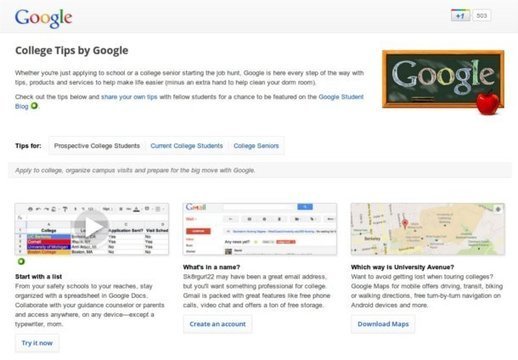Click the red map pin marker
The width and height of the screenshot is (518, 360).
tap(405, 224)
